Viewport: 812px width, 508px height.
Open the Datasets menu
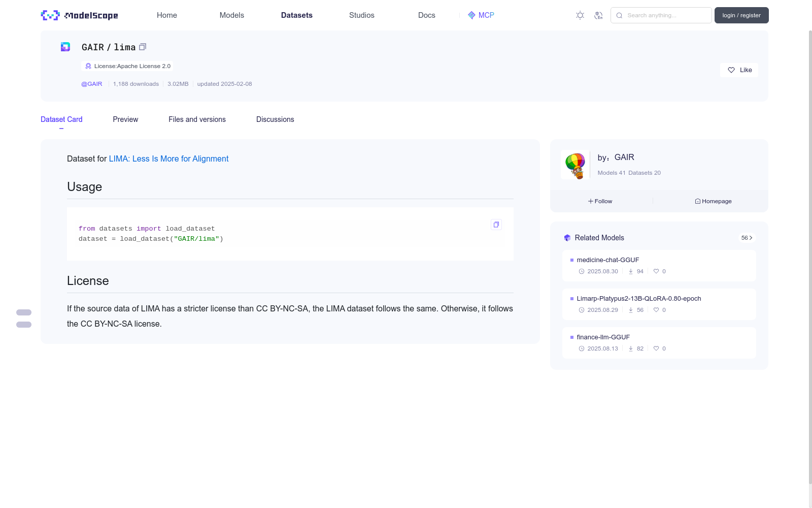pyautogui.click(x=297, y=15)
